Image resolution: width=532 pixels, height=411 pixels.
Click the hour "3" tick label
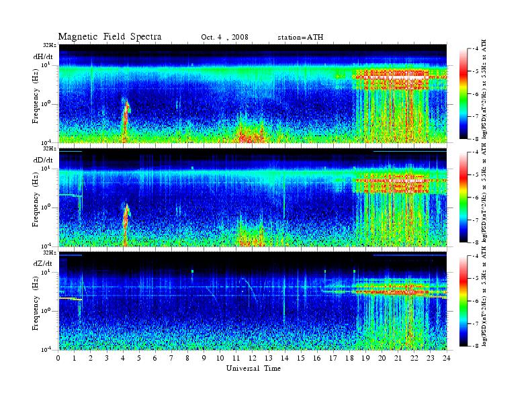tap(107, 359)
